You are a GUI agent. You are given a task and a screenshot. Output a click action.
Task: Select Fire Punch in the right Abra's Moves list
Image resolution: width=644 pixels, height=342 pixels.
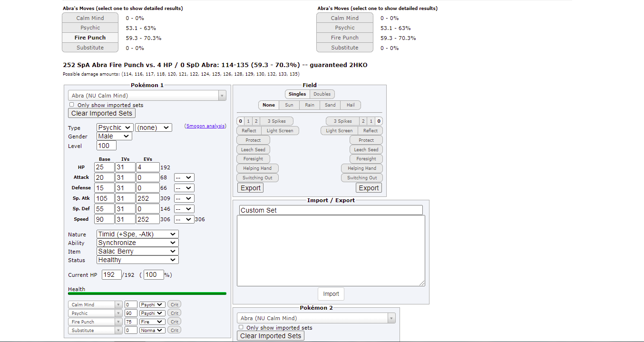click(x=344, y=38)
